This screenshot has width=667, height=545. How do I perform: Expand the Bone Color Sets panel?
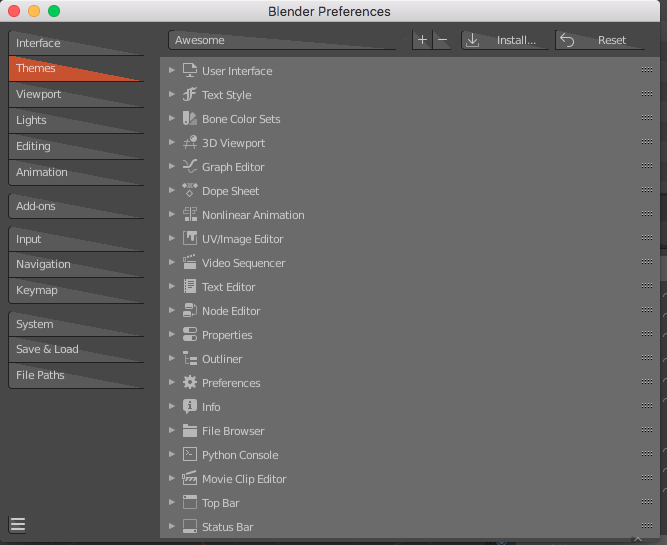tap(172, 118)
